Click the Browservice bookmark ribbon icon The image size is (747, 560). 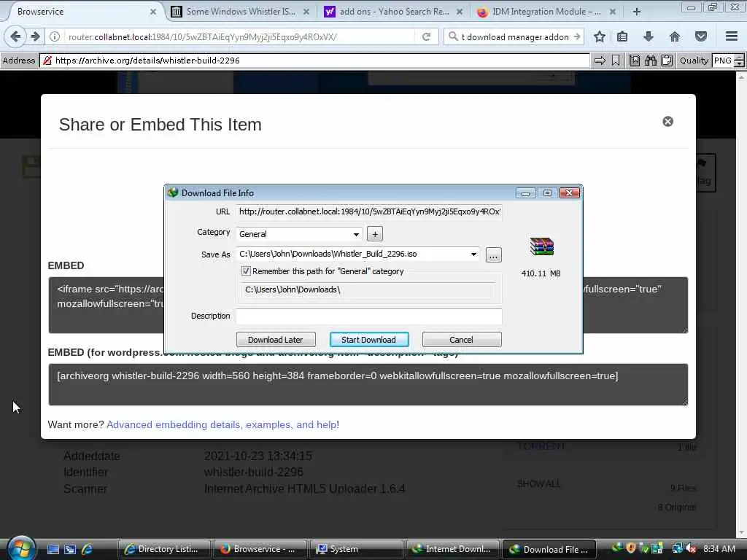616,61
